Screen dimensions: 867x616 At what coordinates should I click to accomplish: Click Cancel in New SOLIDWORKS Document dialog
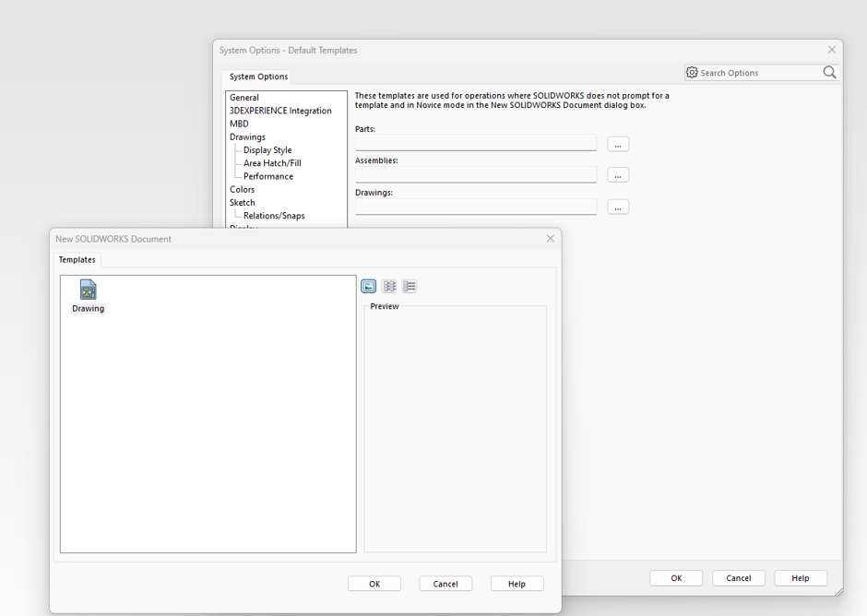click(x=445, y=584)
